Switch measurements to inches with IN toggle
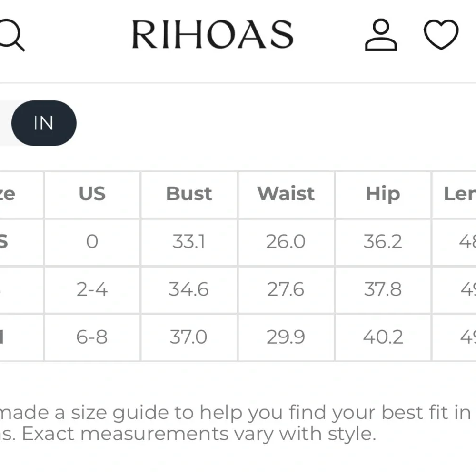 [44, 123]
